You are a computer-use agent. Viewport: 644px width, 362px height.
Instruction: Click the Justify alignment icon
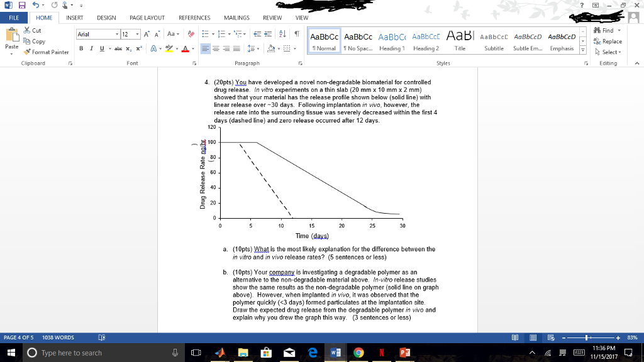[236, 48]
